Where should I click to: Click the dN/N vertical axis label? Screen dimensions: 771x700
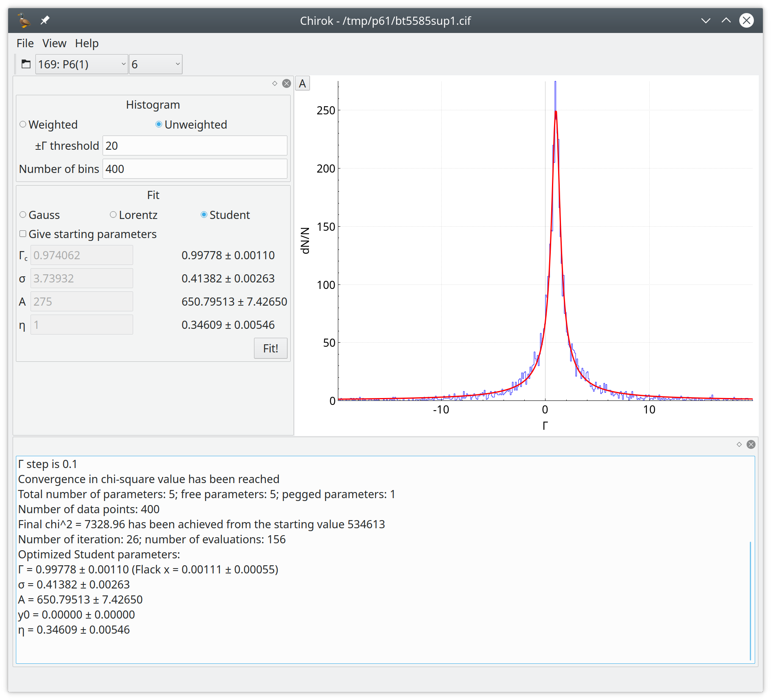pyautogui.click(x=305, y=241)
